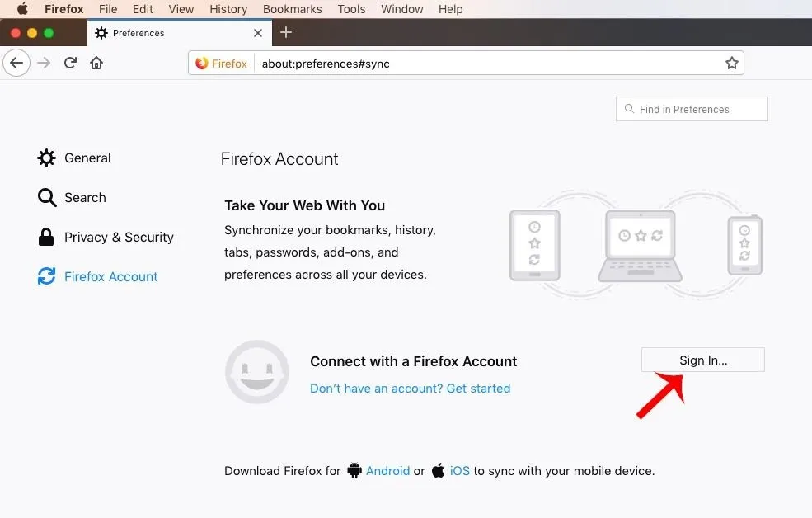
Task: Click the Android robot icon
Action: click(354, 470)
